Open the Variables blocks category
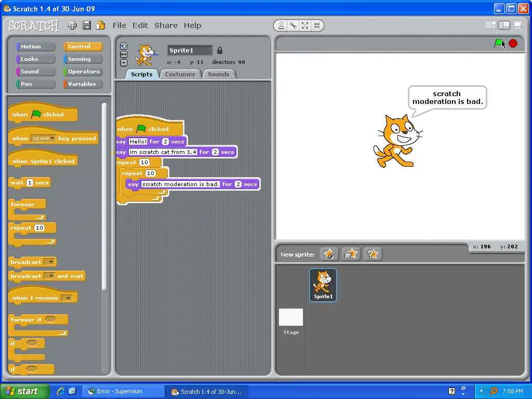This screenshot has width=532, height=399. tap(83, 84)
